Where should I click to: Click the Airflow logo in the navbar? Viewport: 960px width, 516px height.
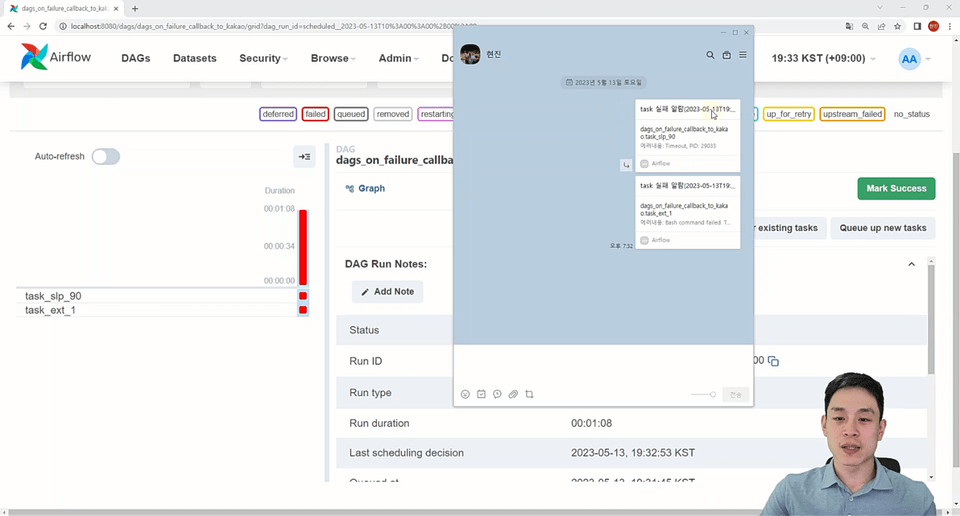pyautogui.click(x=56, y=57)
